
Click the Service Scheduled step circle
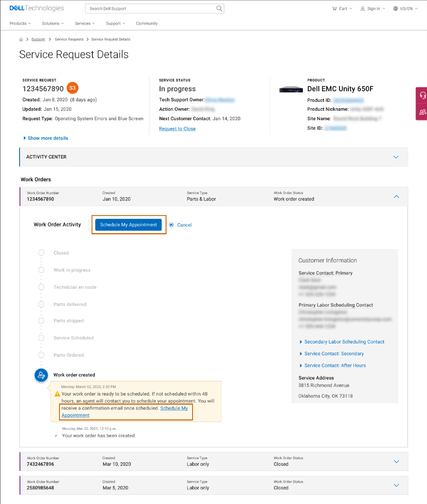[x=41, y=338]
